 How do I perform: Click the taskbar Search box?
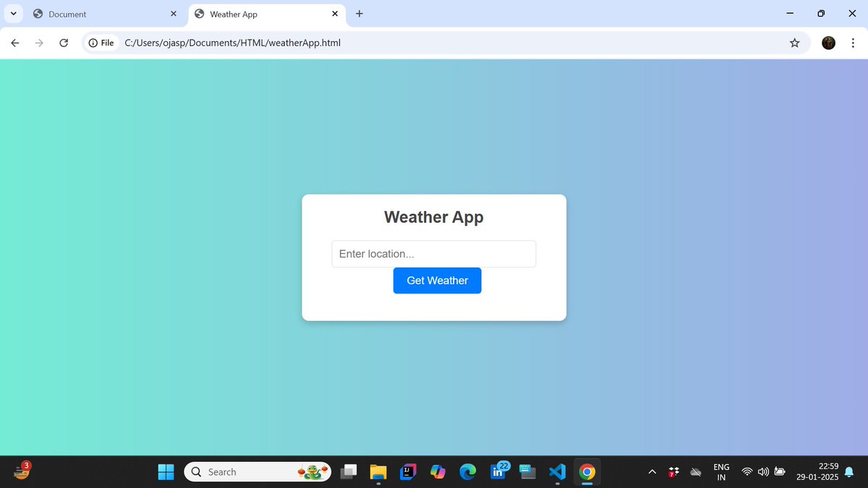click(x=258, y=472)
